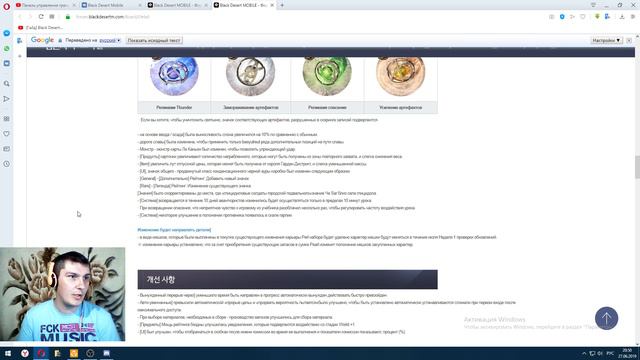Click the page vertical scrollbar thumb

click(637, 167)
